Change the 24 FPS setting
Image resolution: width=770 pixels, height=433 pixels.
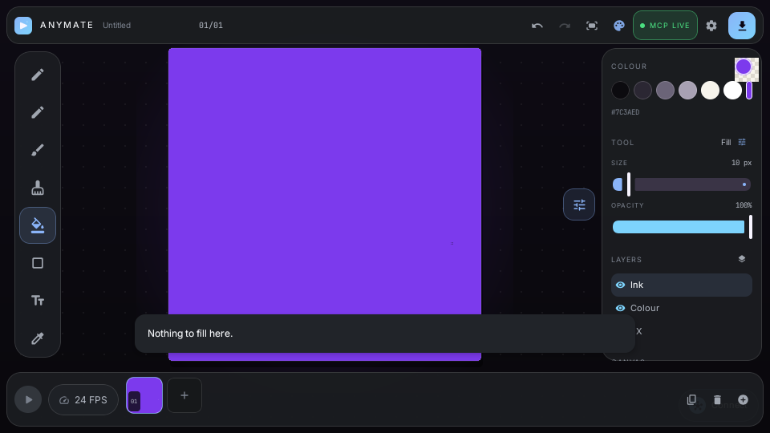(83, 400)
